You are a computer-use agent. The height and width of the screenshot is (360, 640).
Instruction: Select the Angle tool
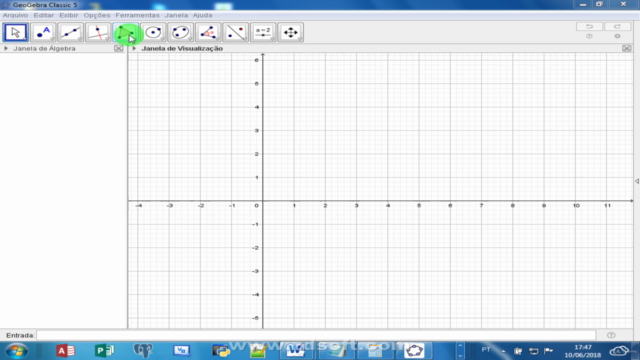click(208, 32)
